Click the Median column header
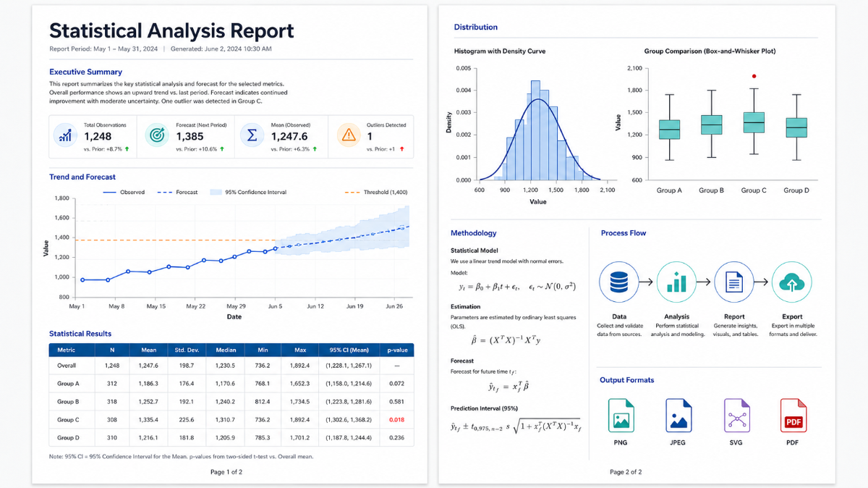Screen dimensions: 868x488 point(225,350)
